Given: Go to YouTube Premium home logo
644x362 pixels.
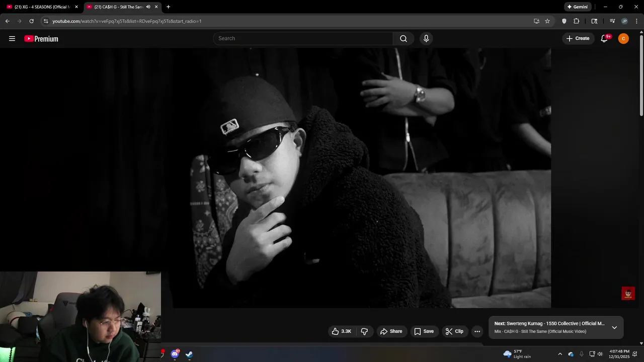Looking at the screenshot, I should click(41, 39).
